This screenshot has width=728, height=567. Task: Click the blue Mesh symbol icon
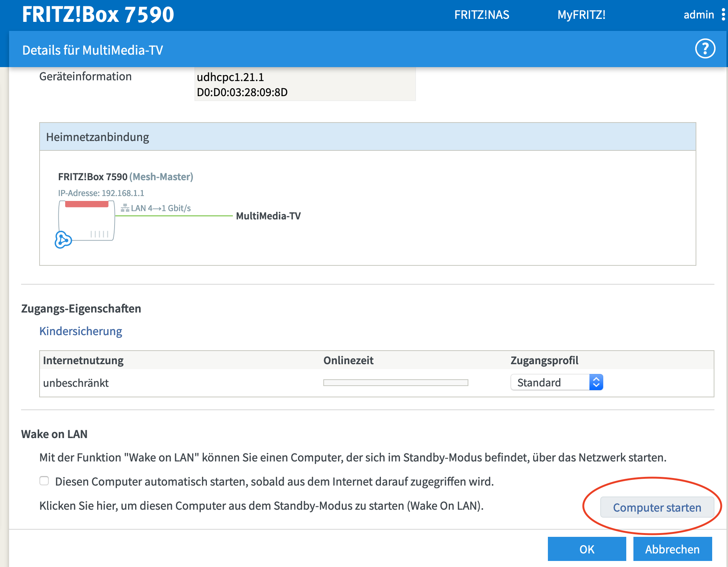pos(63,240)
